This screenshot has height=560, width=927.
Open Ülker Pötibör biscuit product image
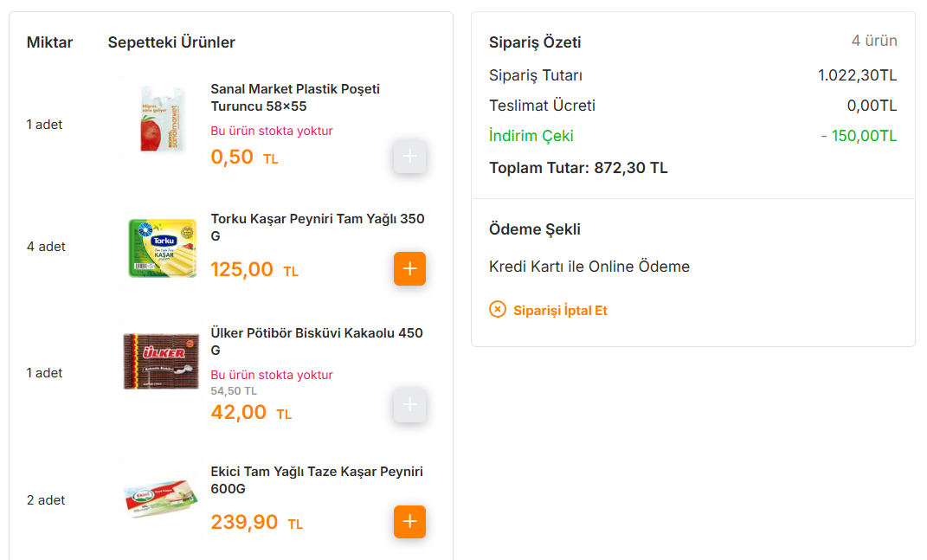pyautogui.click(x=161, y=361)
